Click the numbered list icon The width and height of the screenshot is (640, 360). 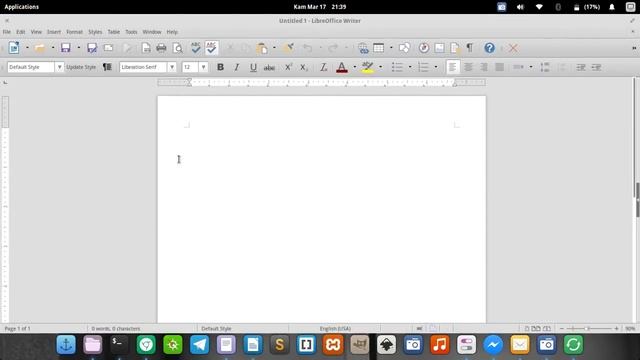423,67
